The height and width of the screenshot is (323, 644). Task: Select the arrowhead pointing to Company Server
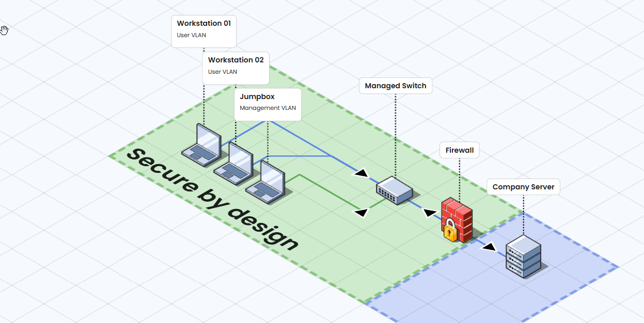tap(490, 247)
